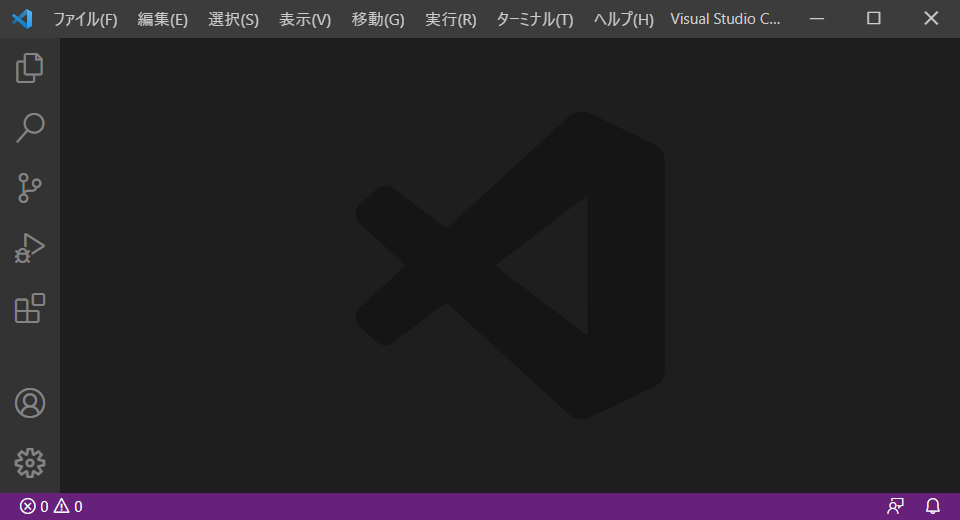960x520 pixels.
Task: Open the Manage gear icon
Action: click(29, 463)
